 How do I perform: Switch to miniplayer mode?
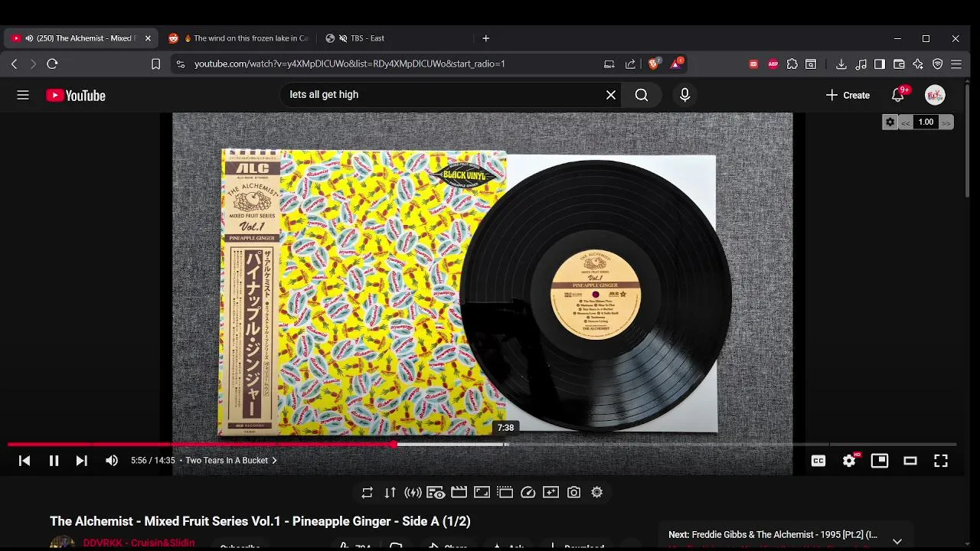880,461
